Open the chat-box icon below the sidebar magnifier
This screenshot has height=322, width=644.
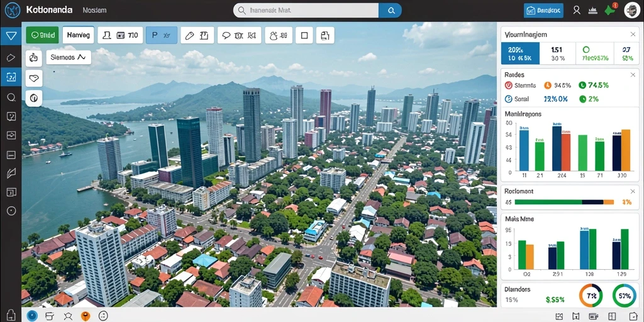11,116
